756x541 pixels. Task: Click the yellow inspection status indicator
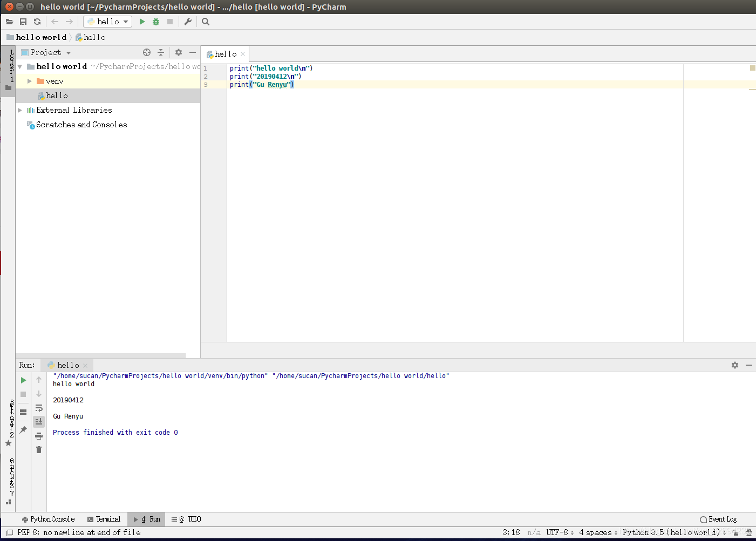(752, 68)
